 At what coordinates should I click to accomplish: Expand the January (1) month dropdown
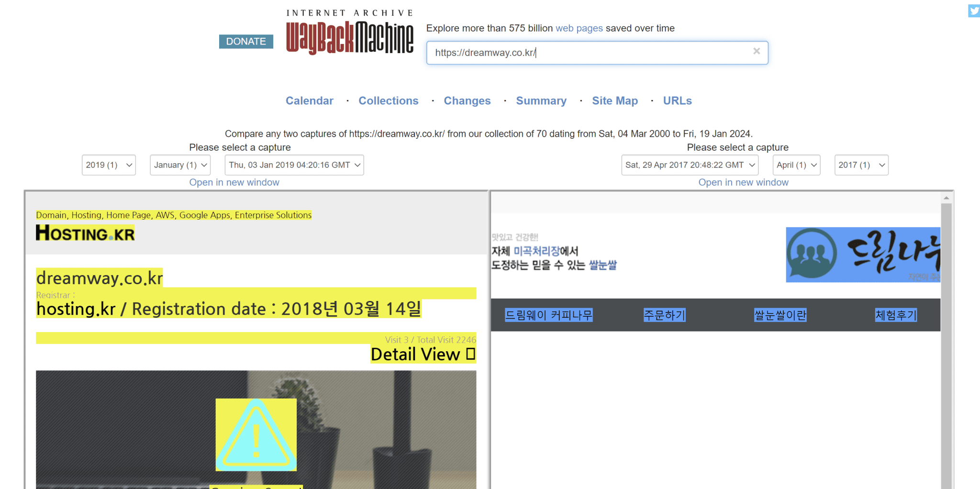(x=180, y=165)
